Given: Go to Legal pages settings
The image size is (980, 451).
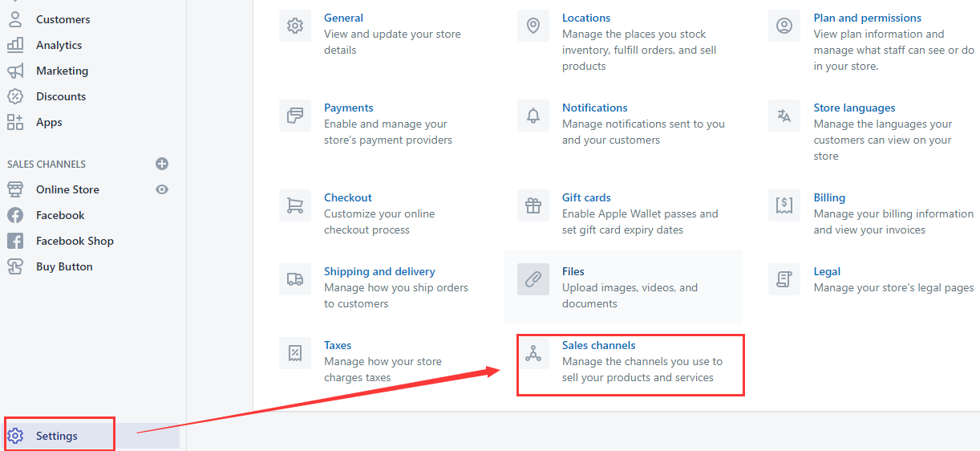Looking at the screenshot, I should (827, 271).
